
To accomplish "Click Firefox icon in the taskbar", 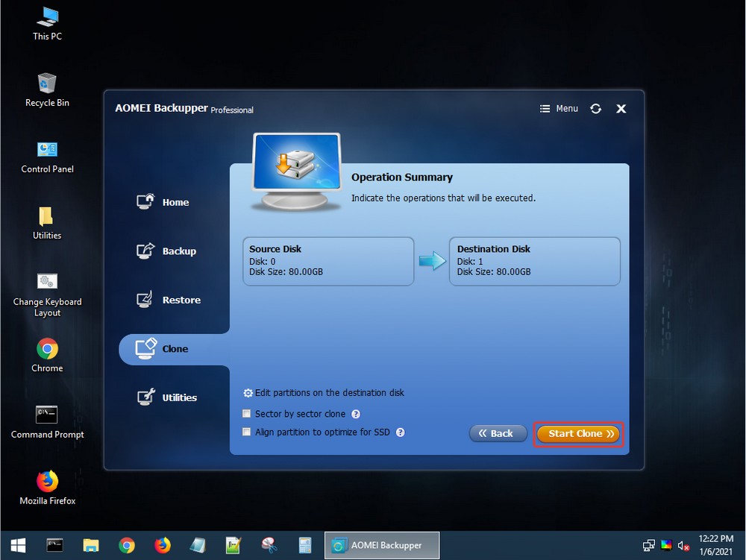I will tap(162, 545).
